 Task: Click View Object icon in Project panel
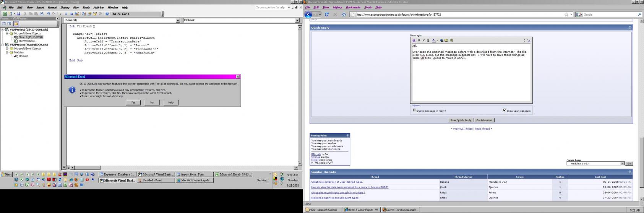9,24
